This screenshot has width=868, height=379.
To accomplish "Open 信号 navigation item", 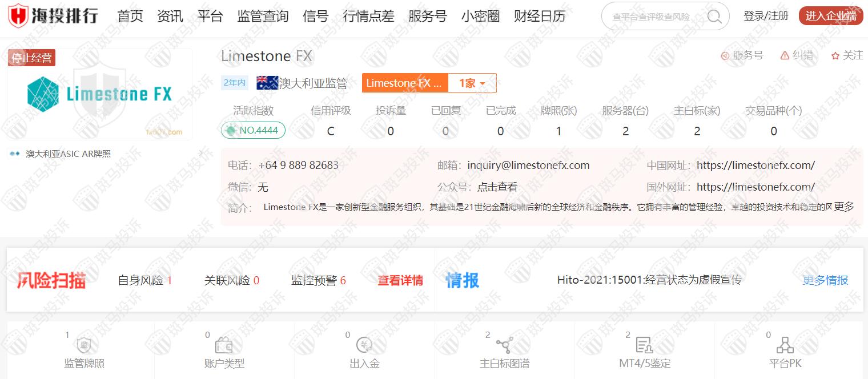I will (316, 17).
